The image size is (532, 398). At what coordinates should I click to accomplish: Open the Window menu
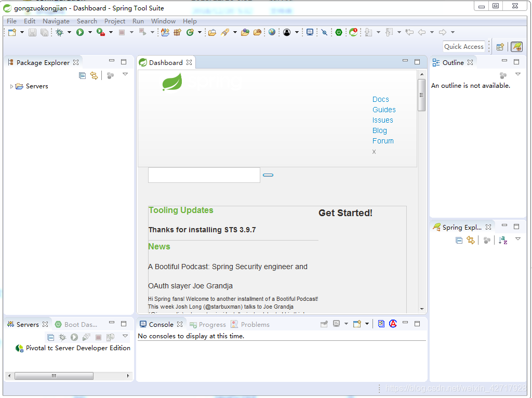tap(163, 21)
